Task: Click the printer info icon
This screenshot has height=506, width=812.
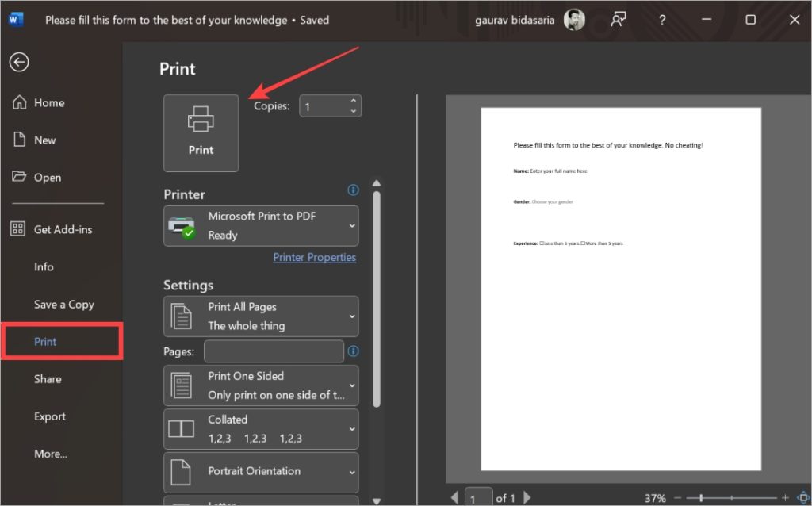Action: coord(353,190)
